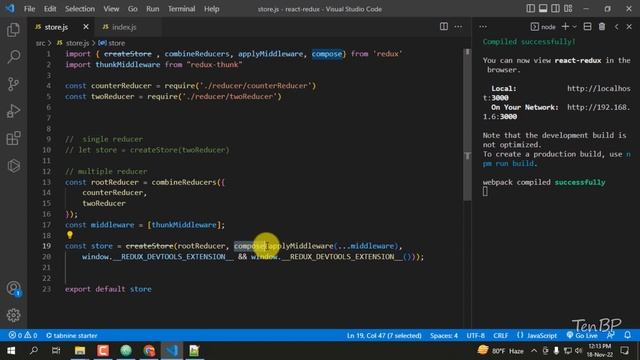Image resolution: width=640 pixels, height=360 pixels.
Task: Click thunkMiddleware on line 17
Action: coord(184,225)
